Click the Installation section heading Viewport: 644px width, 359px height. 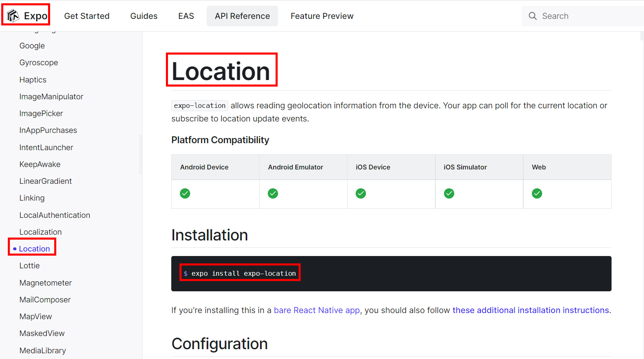click(209, 235)
